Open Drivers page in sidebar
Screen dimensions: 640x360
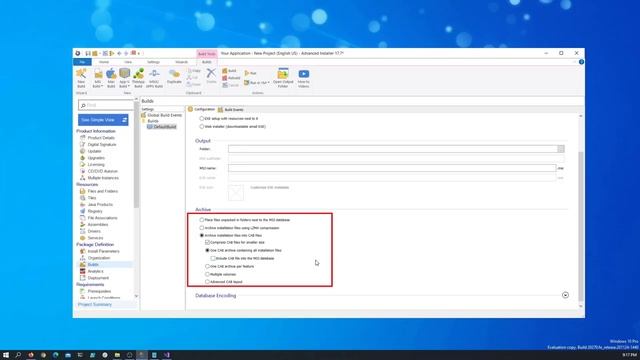pyautogui.click(x=93, y=231)
